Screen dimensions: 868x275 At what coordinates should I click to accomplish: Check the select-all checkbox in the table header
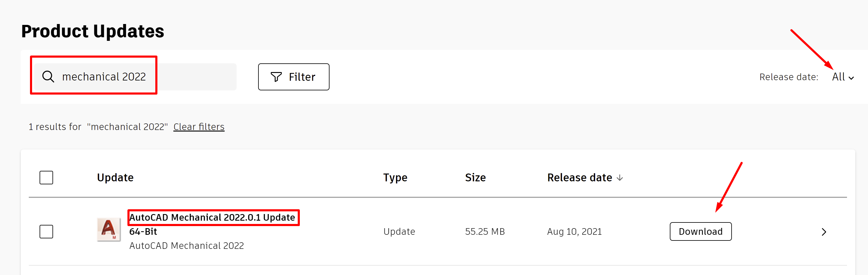coord(46,177)
